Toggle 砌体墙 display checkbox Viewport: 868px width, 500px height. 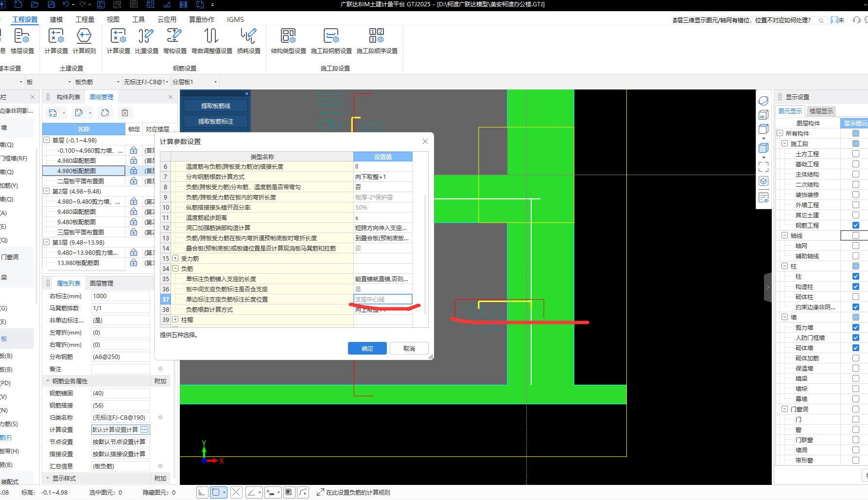click(x=856, y=348)
